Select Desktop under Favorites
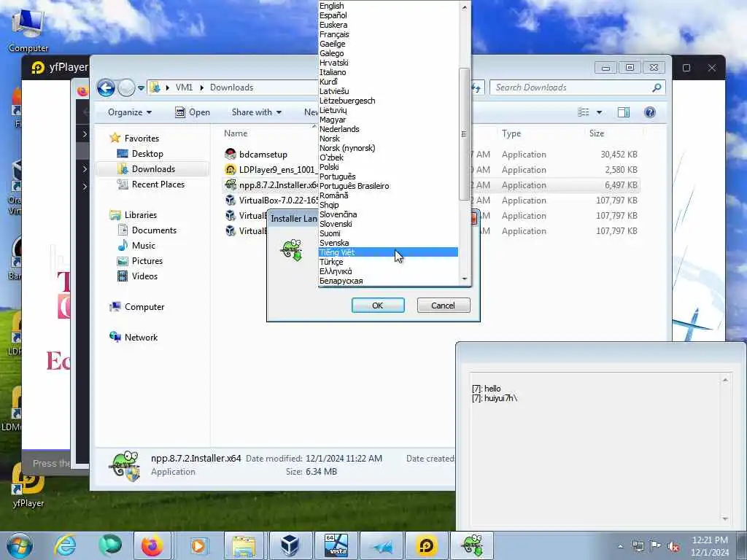 pos(147,154)
